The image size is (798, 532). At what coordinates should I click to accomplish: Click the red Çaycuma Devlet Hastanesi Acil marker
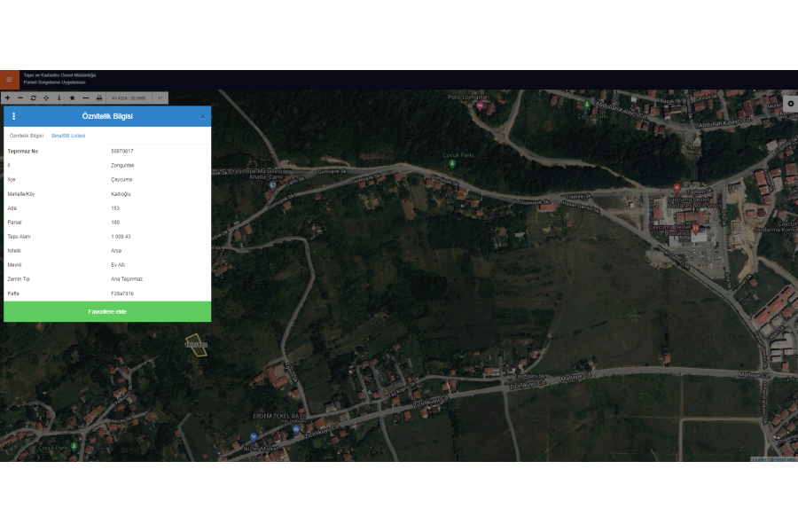click(x=677, y=189)
